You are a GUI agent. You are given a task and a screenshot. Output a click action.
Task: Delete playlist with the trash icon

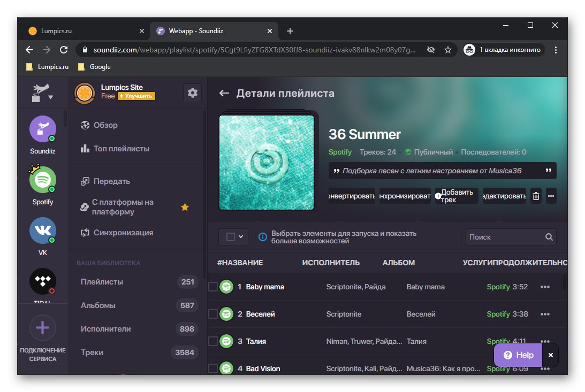point(536,196)
